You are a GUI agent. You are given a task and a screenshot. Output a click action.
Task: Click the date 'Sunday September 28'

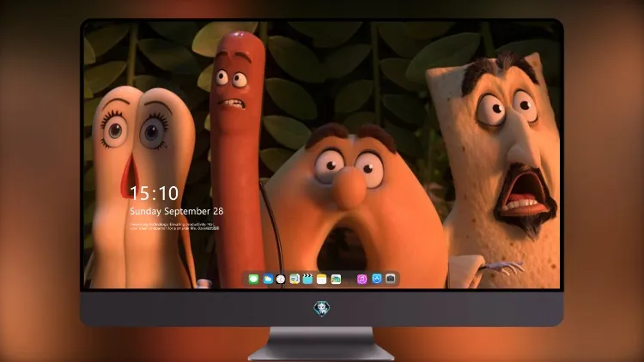(177, 211)
